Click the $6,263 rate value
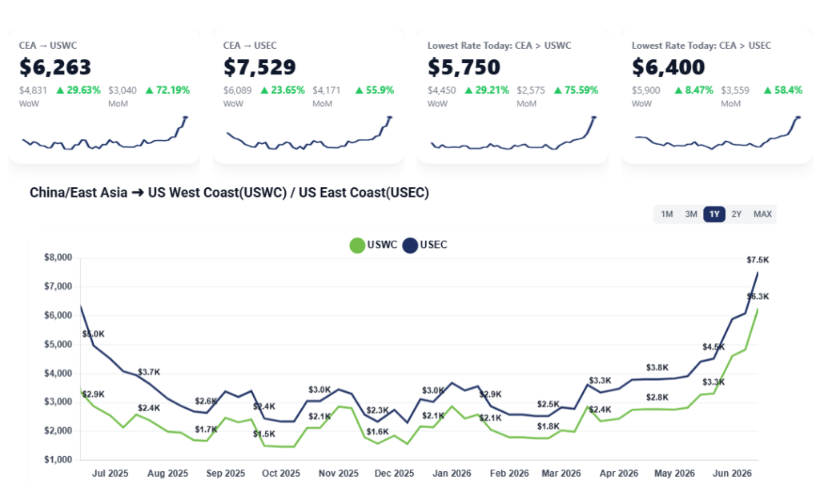 pyautogui.click(x=55, y=67)
